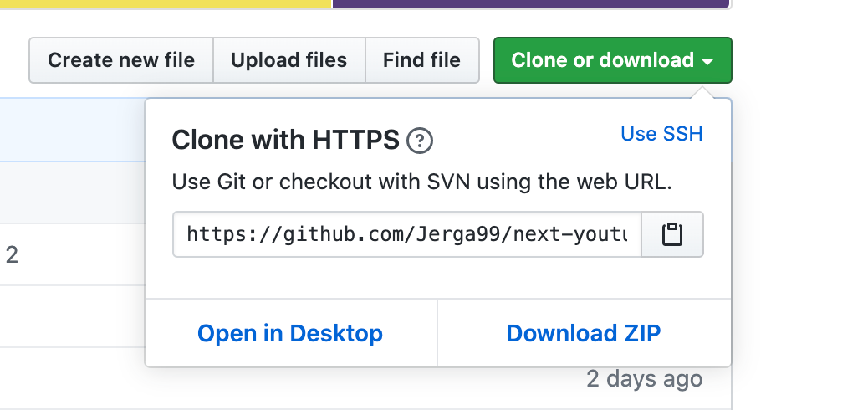Select the Find file button
Screen dimensions: 868x410
(421, 60)
